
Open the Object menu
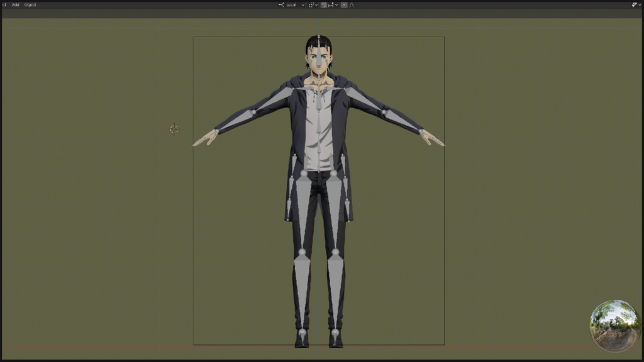pyautogui.click(x=29, y=4)
